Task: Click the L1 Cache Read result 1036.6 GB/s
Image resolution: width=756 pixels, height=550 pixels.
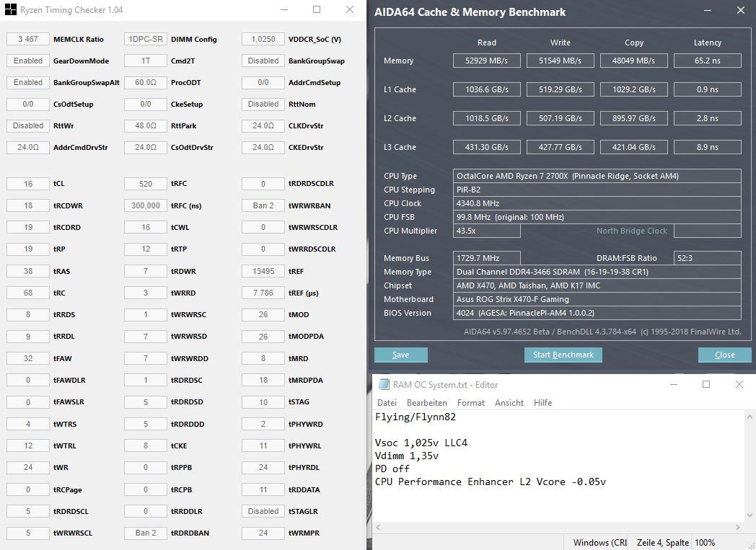Action: 486,89
